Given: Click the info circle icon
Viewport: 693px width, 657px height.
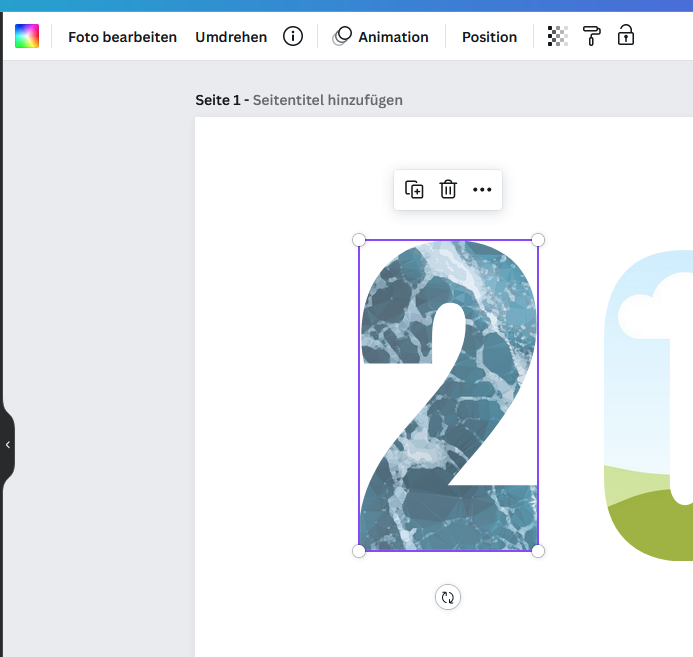Looking at the screenshot, I should (293, 37).
